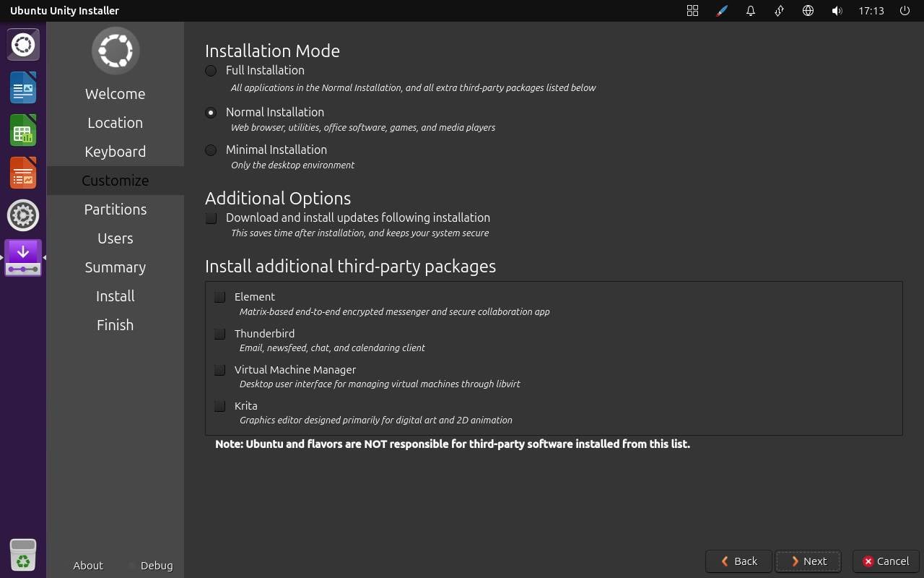
Task: Open the About link at bottom
Action: pos(88,566)
